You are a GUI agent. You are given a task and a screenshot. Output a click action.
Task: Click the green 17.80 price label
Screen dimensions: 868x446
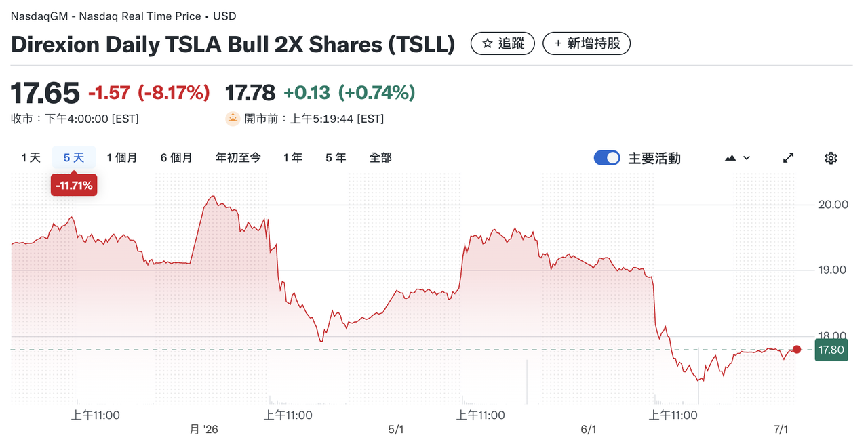(x=831, y=349)
